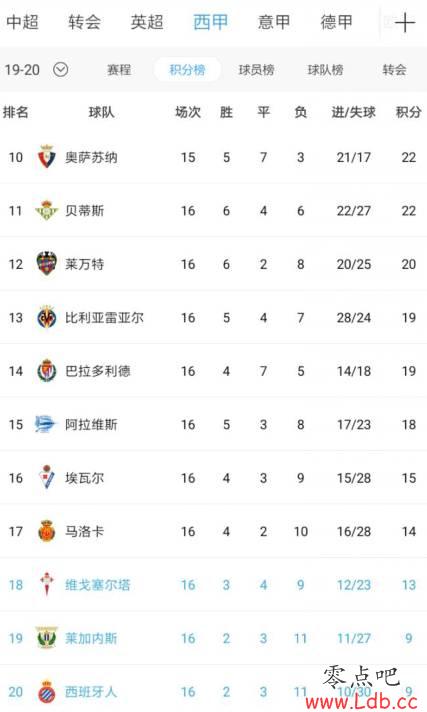Tap the Real Betis team crest
This screenshot has width=427, height=712.
point(46,210)
